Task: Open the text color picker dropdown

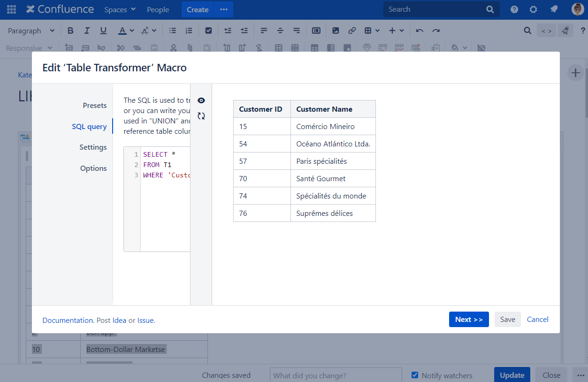Action: pos(132,31)
